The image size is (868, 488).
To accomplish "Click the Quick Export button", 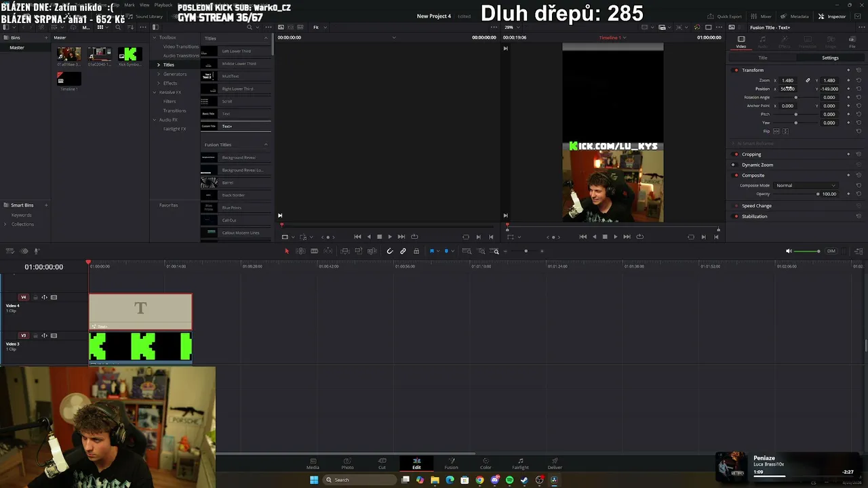I will click(x=724, y=16).
